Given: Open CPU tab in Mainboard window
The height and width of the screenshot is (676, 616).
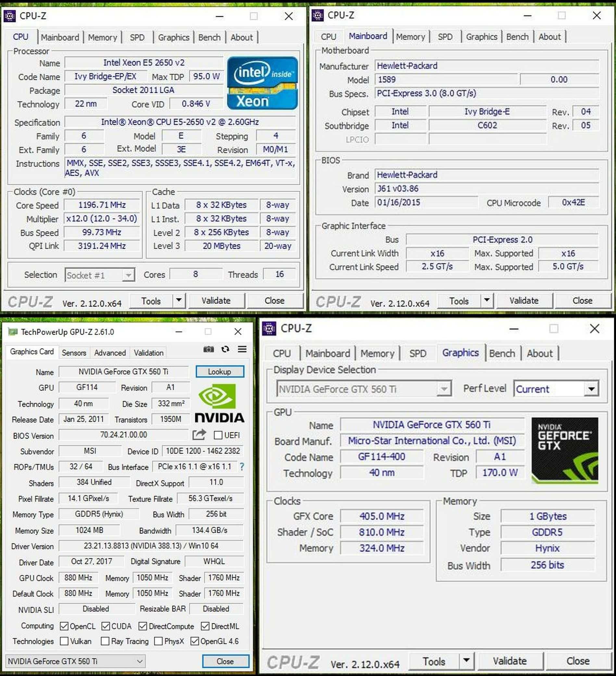Looking at the screenshot, I should click(x=329, y=37).
